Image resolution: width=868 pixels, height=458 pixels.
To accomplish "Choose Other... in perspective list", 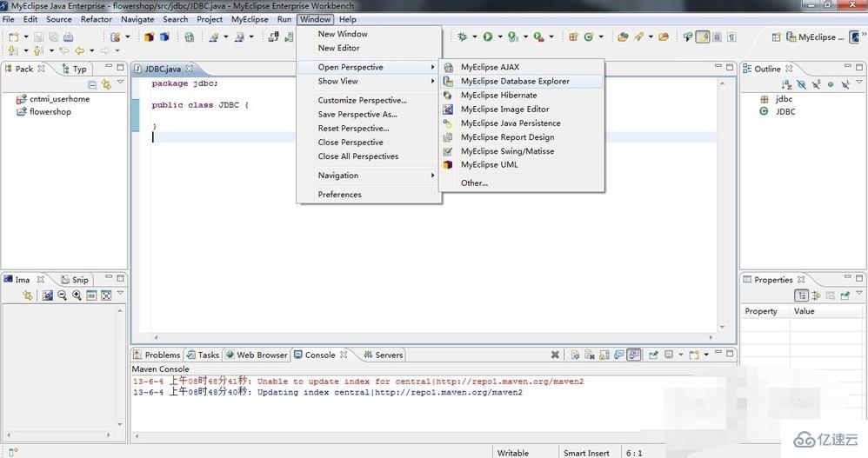I will coord(522,183).
